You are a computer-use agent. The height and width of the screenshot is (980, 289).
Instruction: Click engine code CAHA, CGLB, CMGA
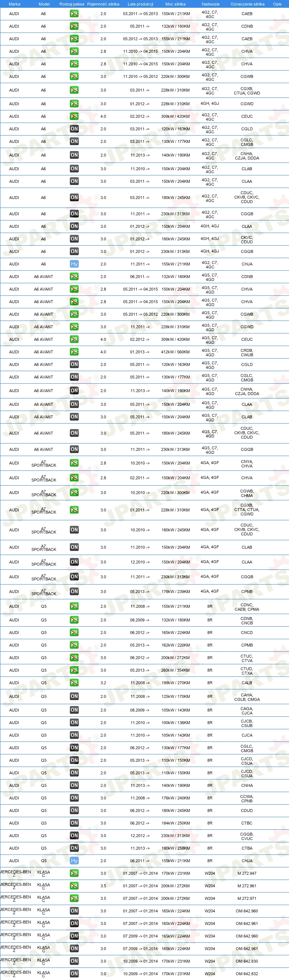pos(247,698)
